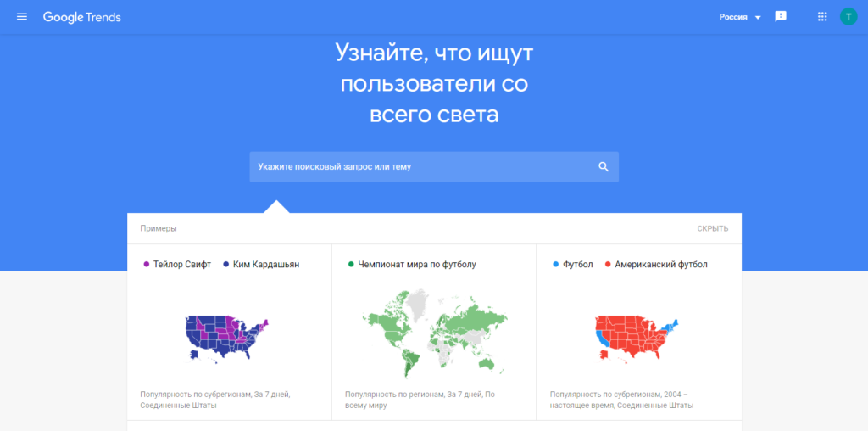Screen dimensions: 868x431
Task: Click the green Чемпионат мира legend dot
Action: point(351,265)
